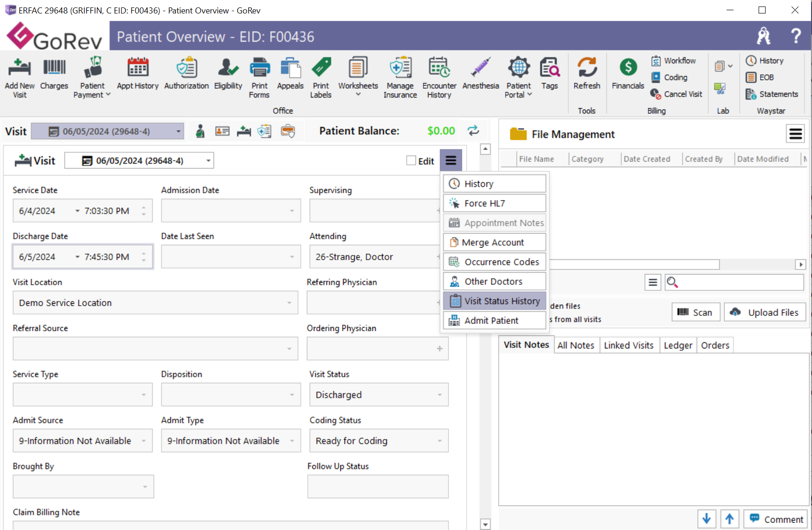Switch to the Linked Visits tab
This screenshot has height=530, width=812.
pyautogui.click(x=629, y=345)
